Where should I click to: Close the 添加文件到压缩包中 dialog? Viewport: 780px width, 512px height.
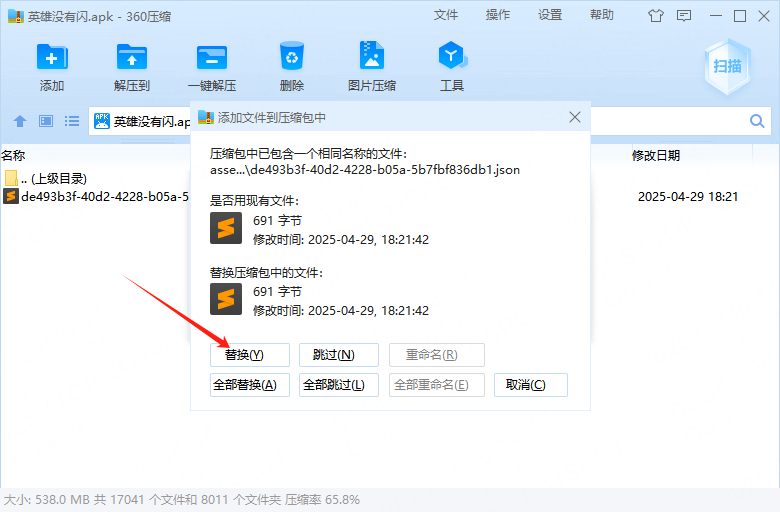[x=575, y=117]
